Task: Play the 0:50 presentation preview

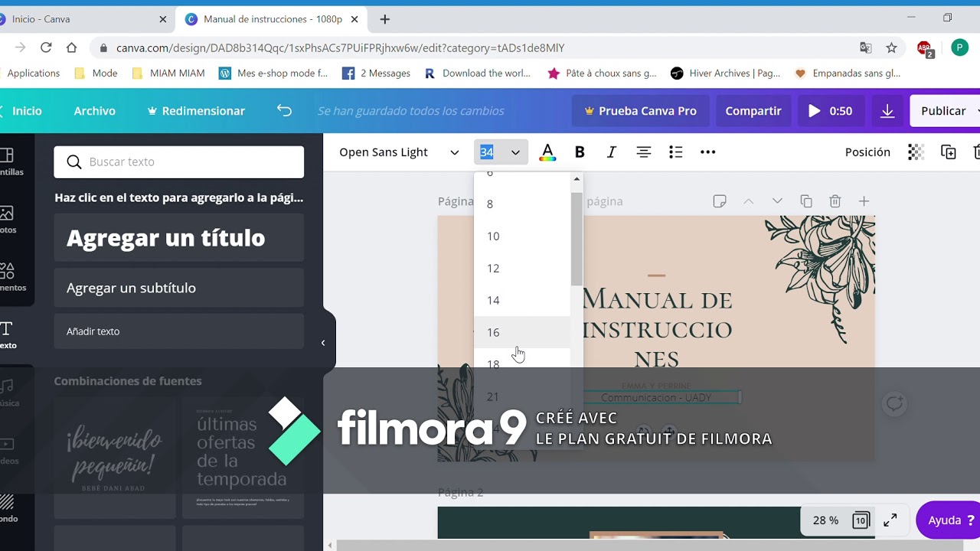Action: click(x=830, y=111)
